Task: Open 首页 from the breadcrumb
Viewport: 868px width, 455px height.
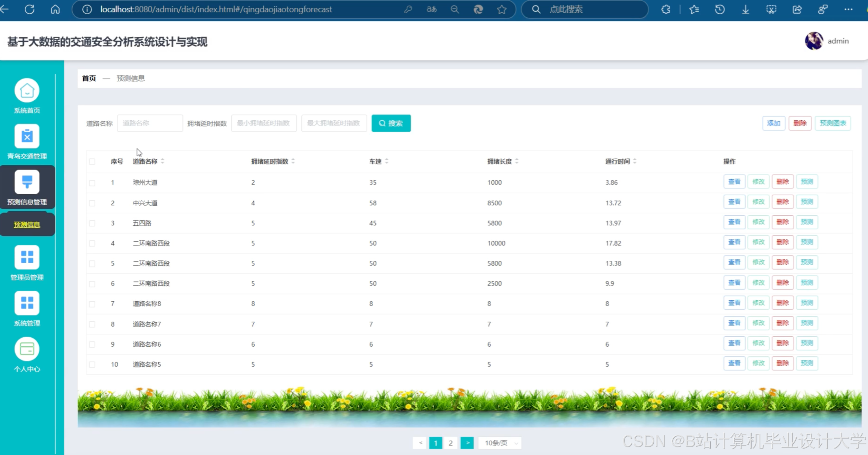Action: click(x=88, y=78)
